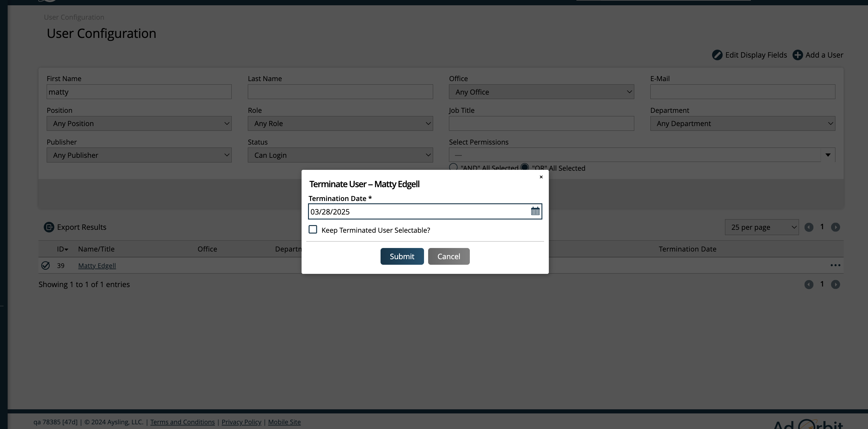Go to next page in bottom pagination

(x=835, y=285)
